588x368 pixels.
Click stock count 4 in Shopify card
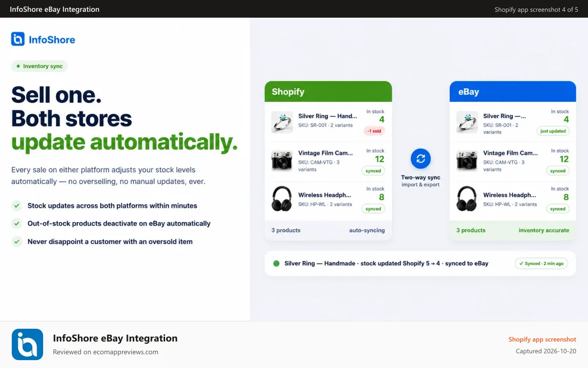tap(382, 120)
